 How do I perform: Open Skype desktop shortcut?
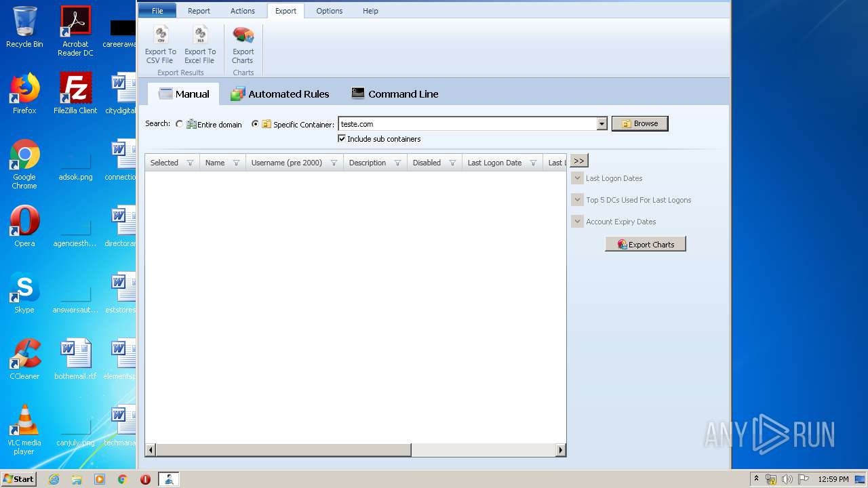24,293
